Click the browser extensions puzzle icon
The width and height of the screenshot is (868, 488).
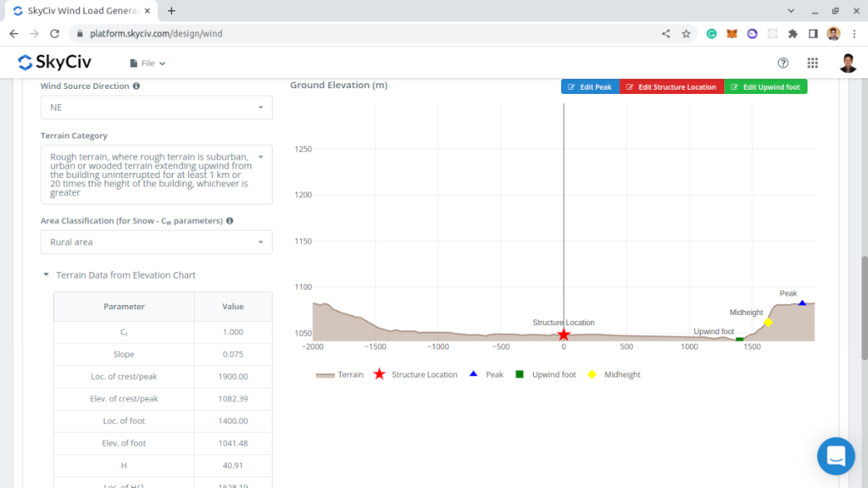tap(793, 34)
